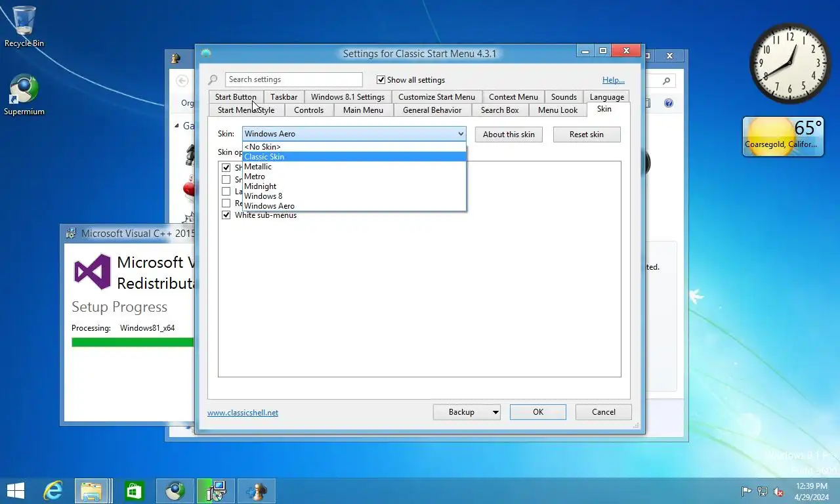Click the Visual C++ setup title bar icon

tap(71, 233)
